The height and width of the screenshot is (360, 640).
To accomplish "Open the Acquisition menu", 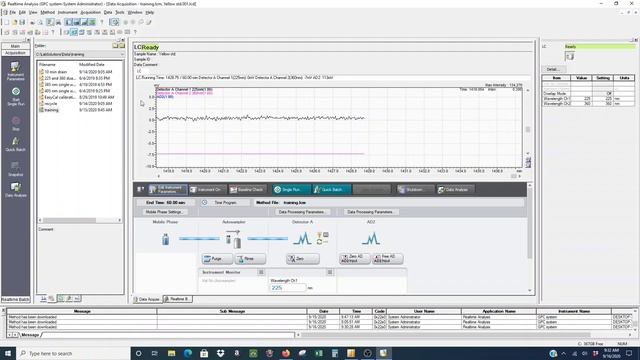I will [x=91, y=13].
